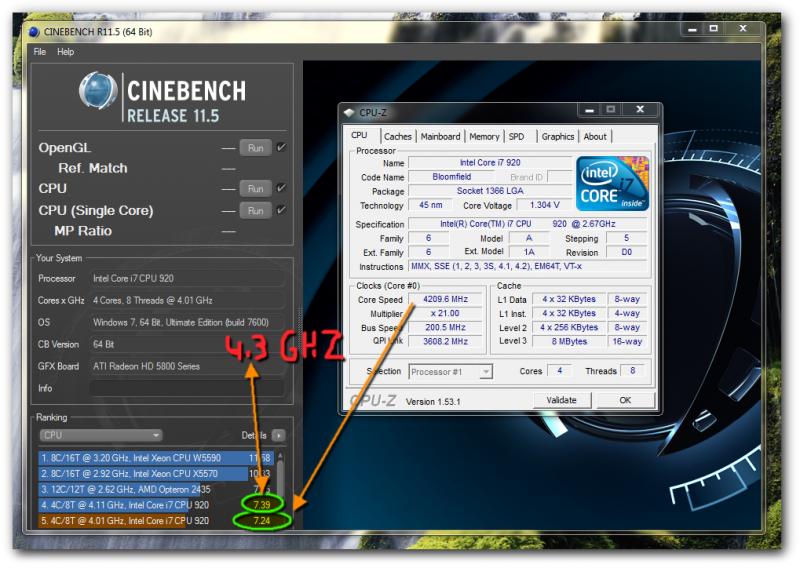Click the Level 3 cache value 8 MBytes
Screen dimensions: 800x568
point(569,341)
